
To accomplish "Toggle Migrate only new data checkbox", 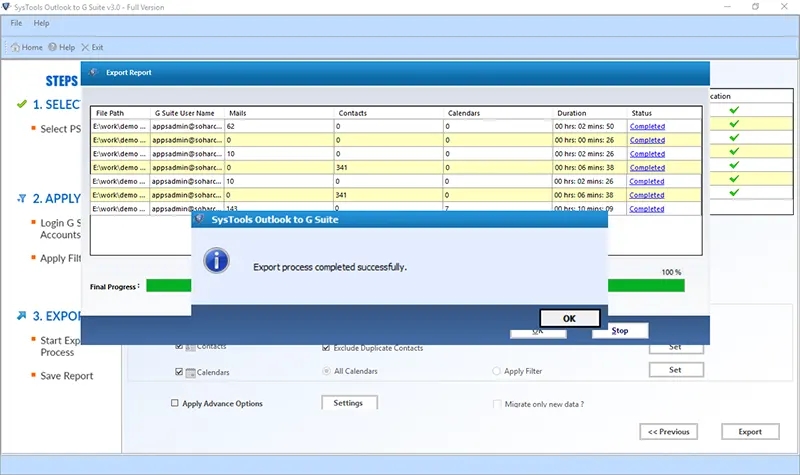I will (497, 404).
